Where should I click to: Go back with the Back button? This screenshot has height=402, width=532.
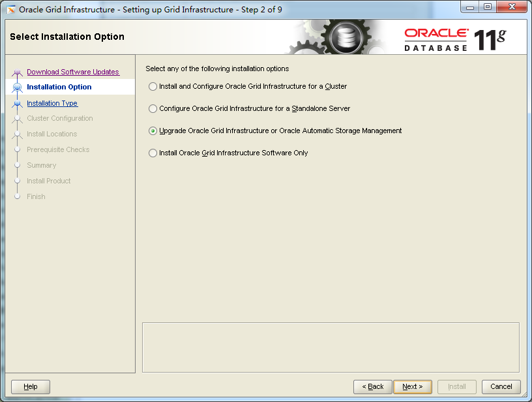pos(372,387)
